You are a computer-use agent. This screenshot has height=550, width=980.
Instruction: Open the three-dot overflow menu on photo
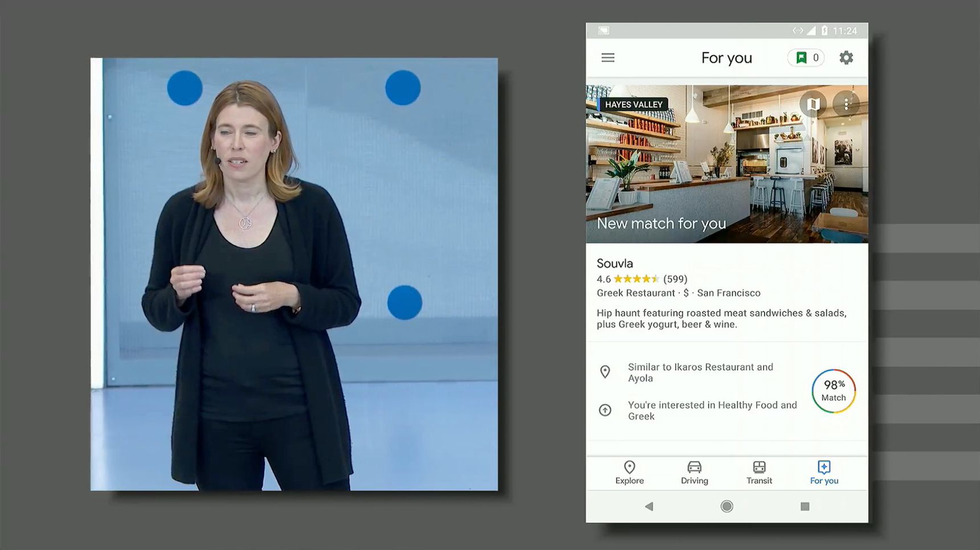click(x=846, y=104)
